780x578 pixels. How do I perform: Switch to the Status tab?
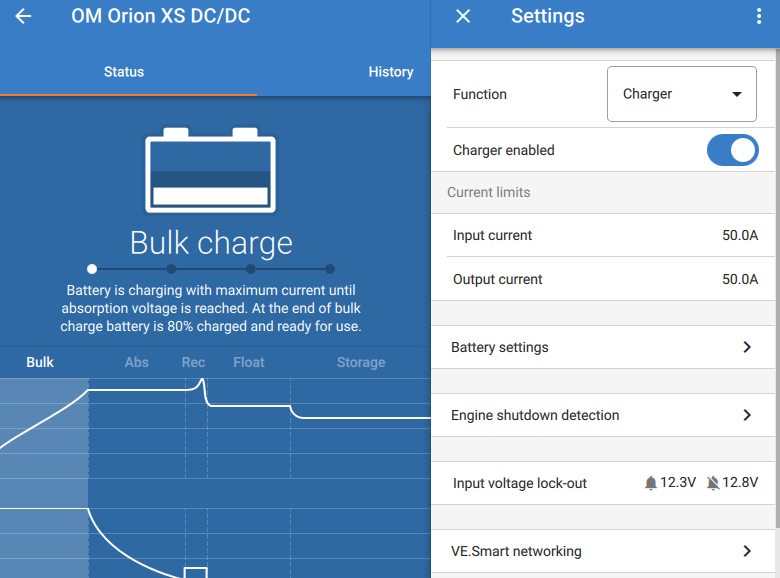124,72
